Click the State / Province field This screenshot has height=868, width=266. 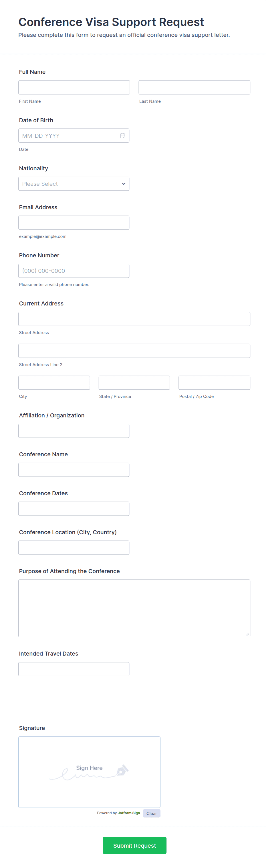pyautogui.click(x=134, y=383)
